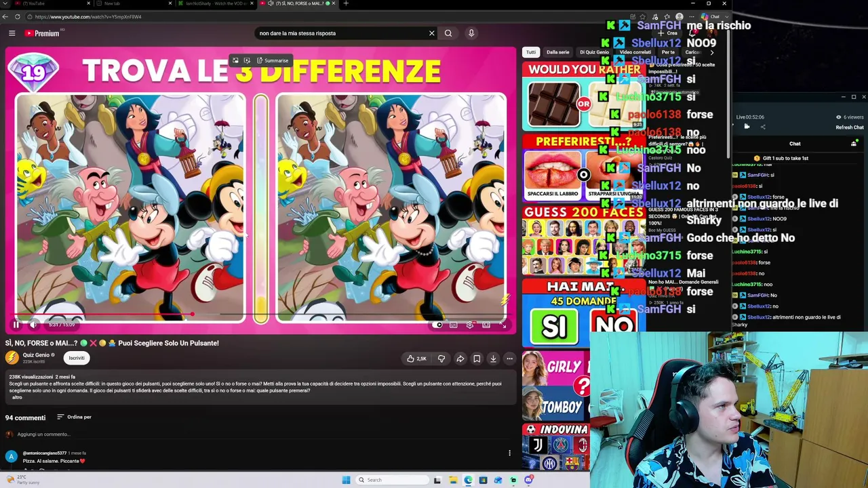Open the Windows Start menu

click(x=346, y=480)
